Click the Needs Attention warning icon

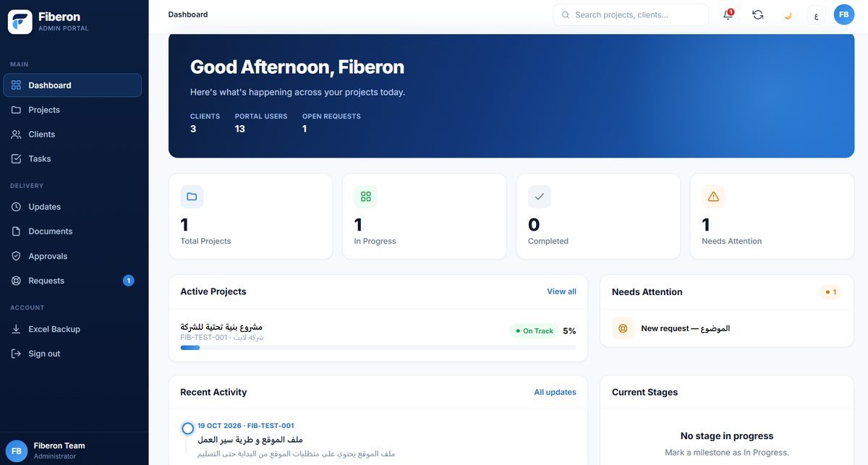(713, 197)
